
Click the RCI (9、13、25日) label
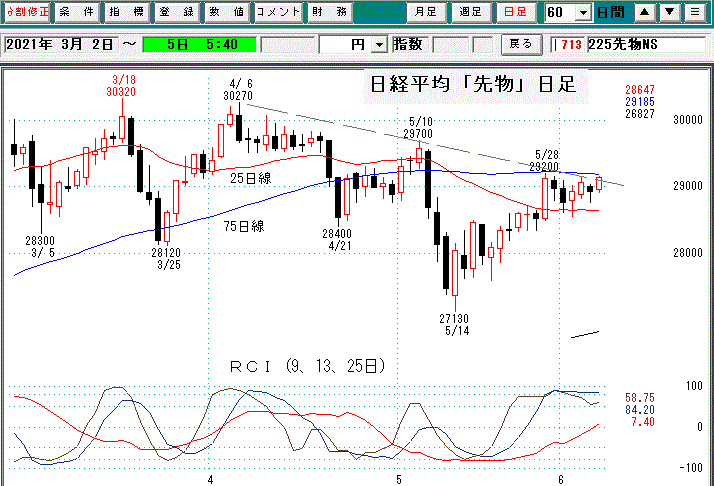pyautogui.click(x=307, y=366)
